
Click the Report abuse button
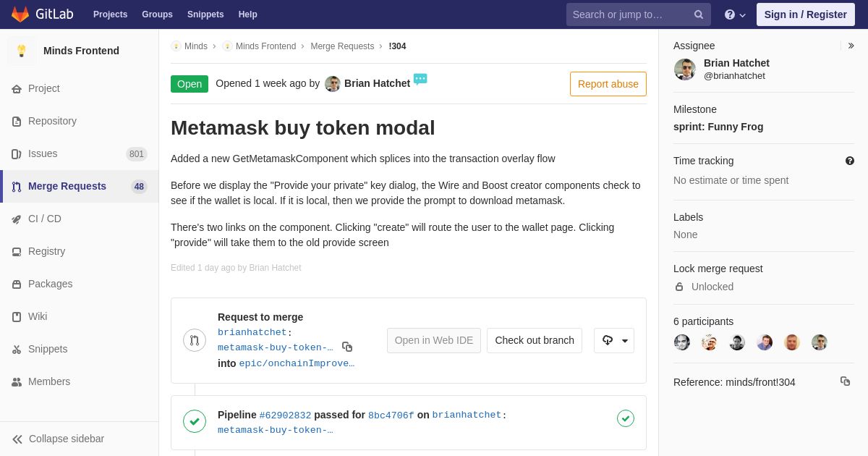click(x=608, y=84)
